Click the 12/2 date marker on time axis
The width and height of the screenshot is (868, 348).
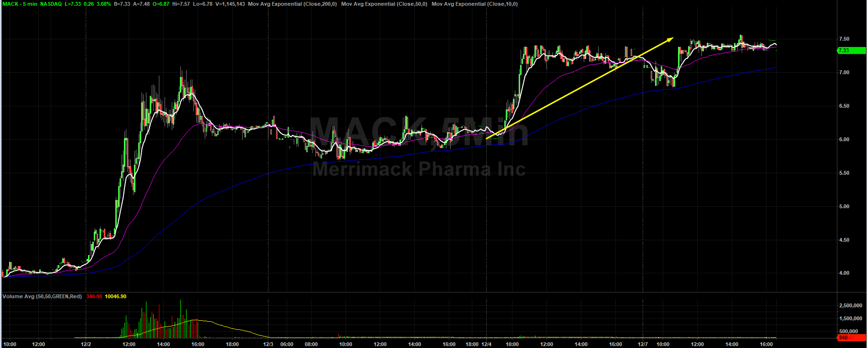coord(86,344)
